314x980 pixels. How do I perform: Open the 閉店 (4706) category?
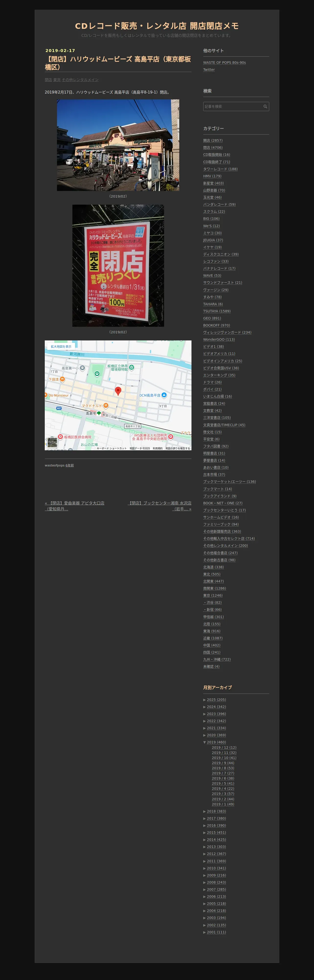213,148
